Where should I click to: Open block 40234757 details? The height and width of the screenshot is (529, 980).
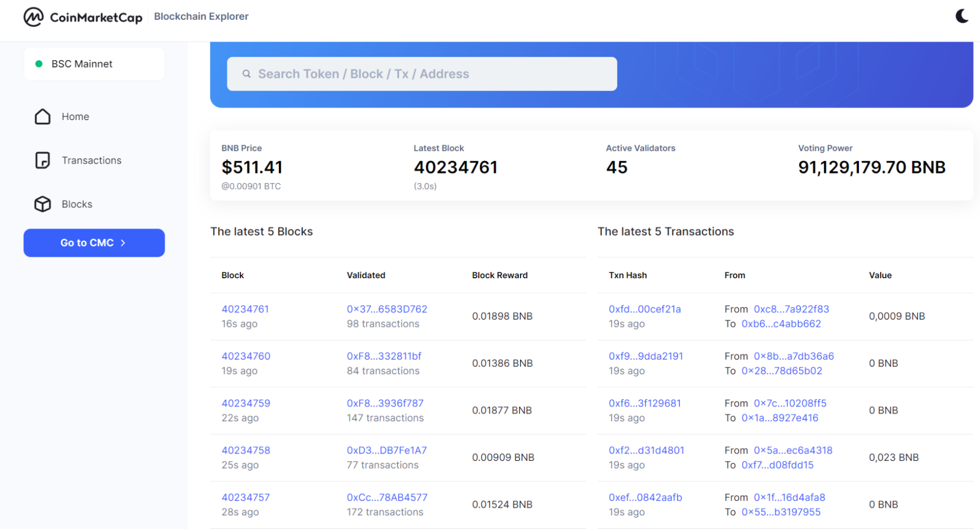coord(245,497)
